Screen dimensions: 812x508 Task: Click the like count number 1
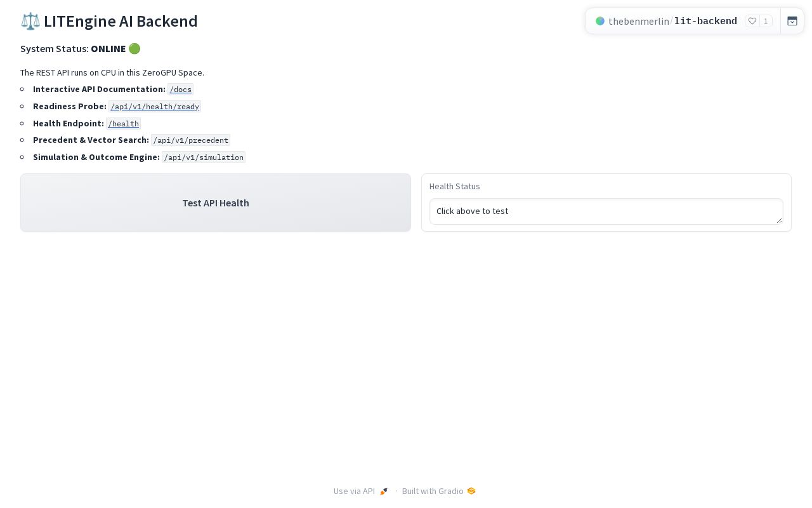coord(766,21)
